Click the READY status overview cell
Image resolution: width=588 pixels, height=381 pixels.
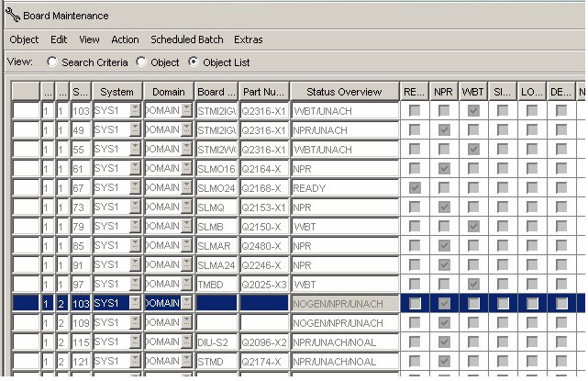coord(345,187)
